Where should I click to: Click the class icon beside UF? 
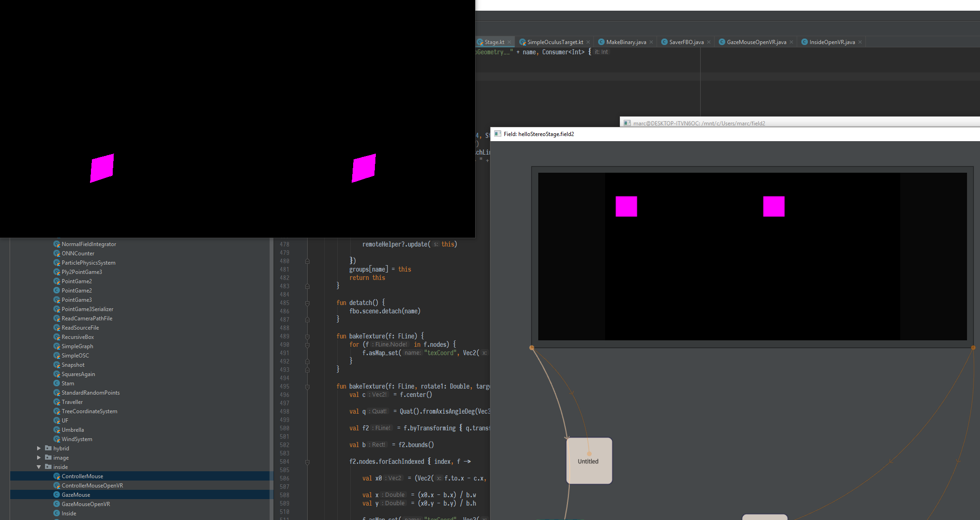point(57,421)
